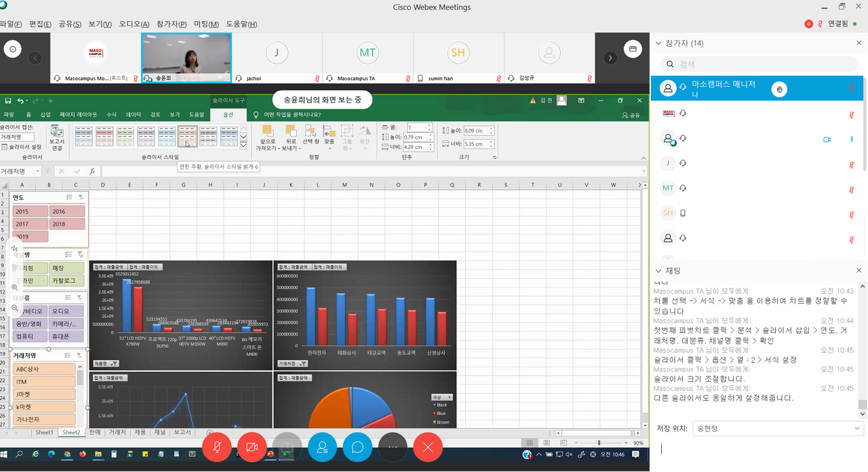The image size is (868, 472).
Task: Open the 공유(S) menu
Action: (x=70, y=24)
